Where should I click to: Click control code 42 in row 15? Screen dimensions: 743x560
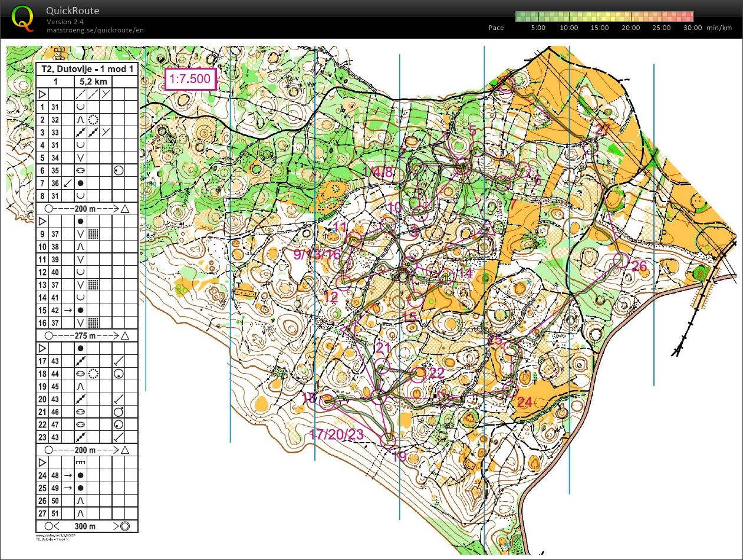tap(55, 310)
